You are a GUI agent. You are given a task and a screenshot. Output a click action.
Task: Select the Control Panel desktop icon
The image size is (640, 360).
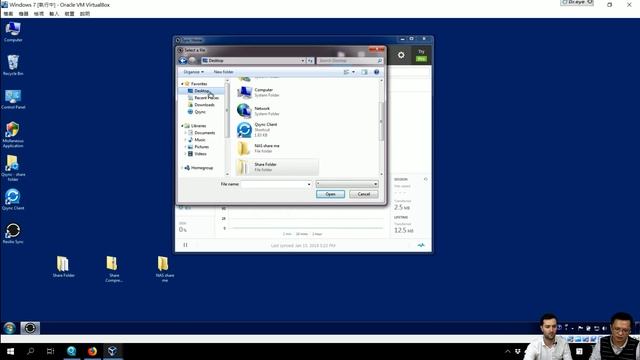coord(13,99)
